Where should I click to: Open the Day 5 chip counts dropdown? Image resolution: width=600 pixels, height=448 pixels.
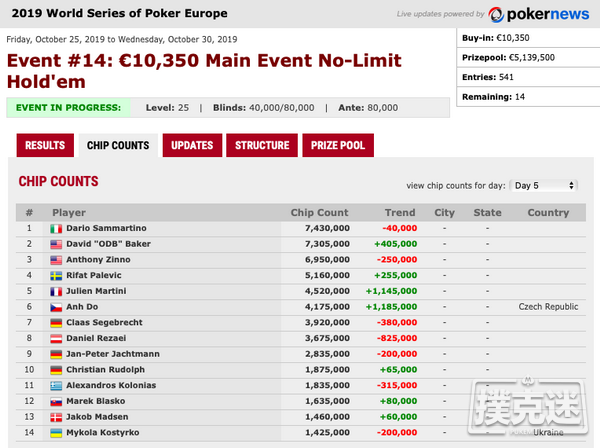tap(544, 185)
